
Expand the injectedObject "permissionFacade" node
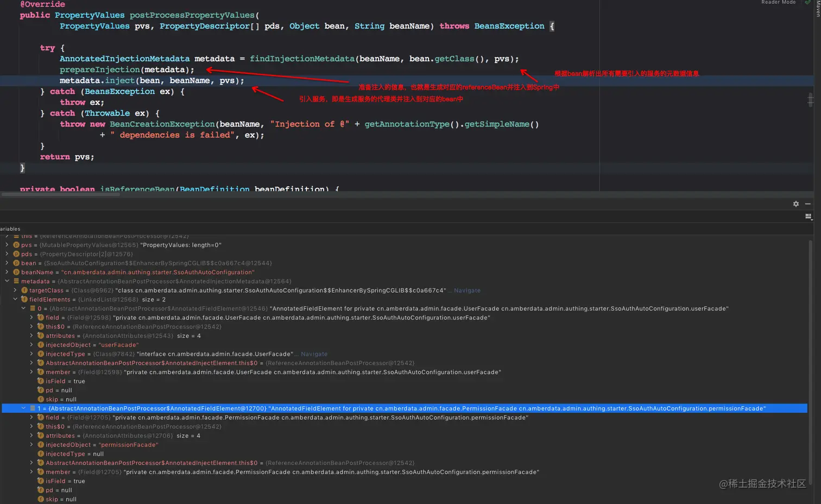point(31,445)
